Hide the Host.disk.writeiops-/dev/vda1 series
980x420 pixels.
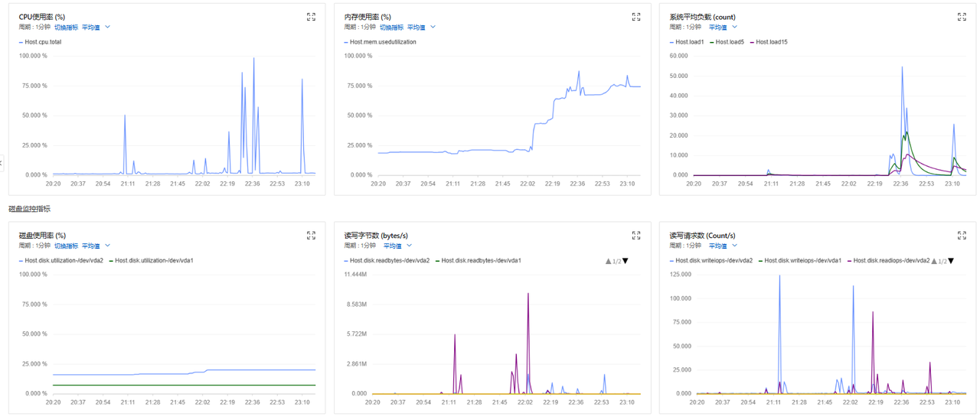tap(800, 261)
